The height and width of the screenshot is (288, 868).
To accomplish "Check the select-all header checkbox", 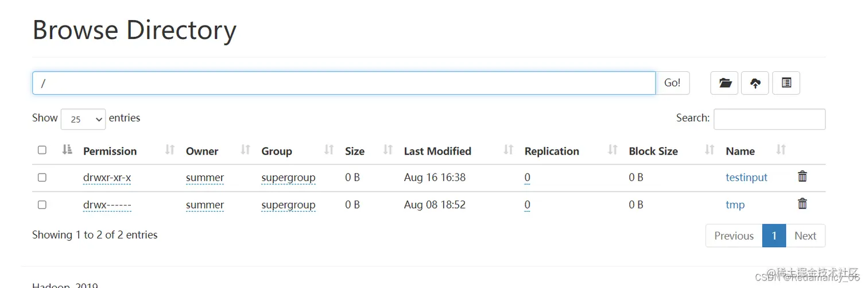I will click(42, 150).
